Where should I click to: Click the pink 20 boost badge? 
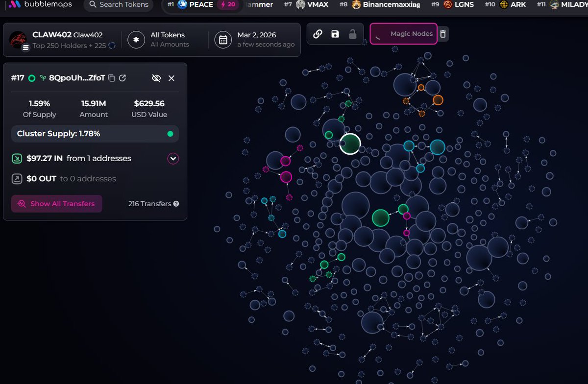pyautogui.click(x=228, y=5)
